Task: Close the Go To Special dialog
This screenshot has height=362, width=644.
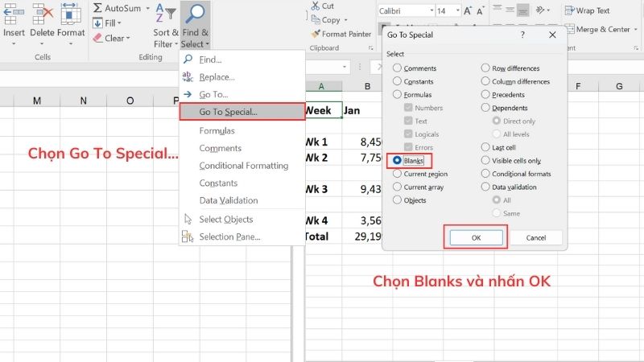Action: coord(552,35)
